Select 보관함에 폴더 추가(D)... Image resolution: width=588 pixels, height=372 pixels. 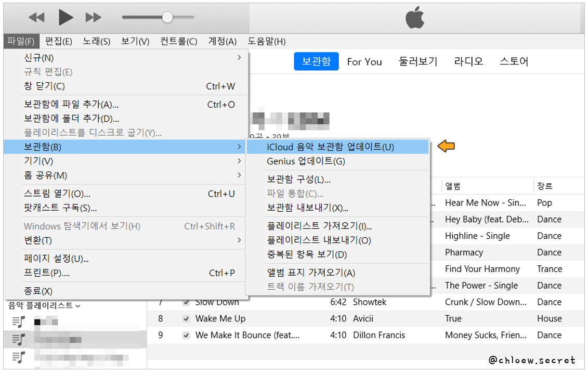tap(126, 119)
